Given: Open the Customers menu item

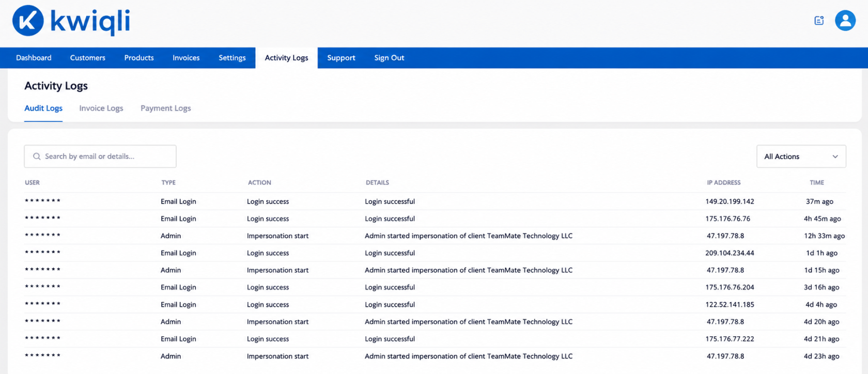Looking at the screenshot, I should (x=88, y=58).
